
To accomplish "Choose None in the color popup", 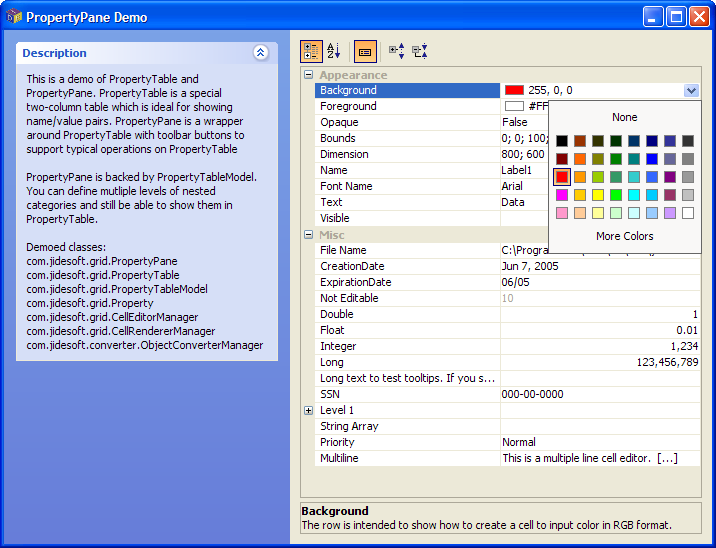I will (x=625, y=117).
